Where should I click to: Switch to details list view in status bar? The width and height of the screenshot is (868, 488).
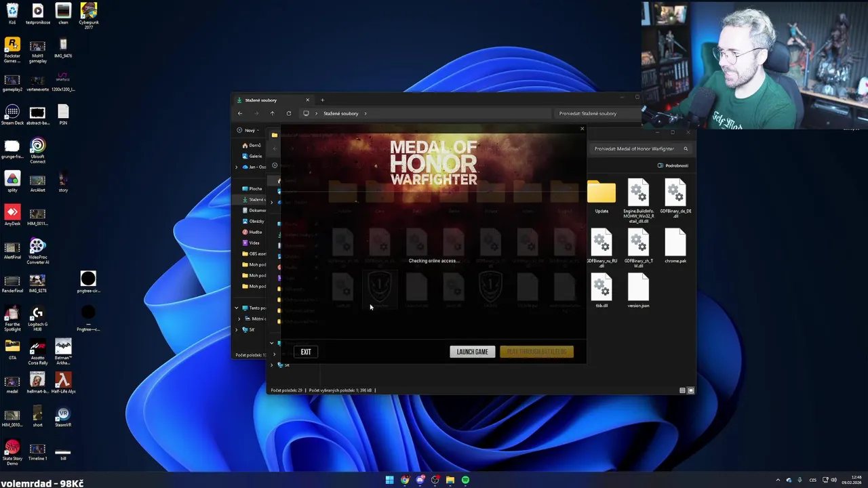[682, 390]
